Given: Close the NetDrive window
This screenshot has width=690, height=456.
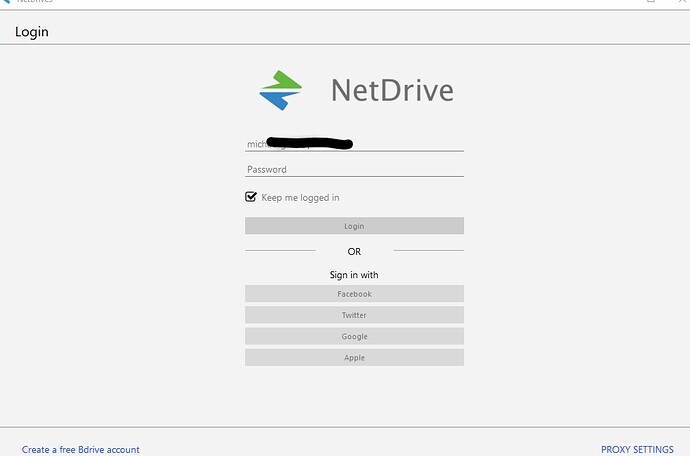Looking at the screenshot, I should coord(683,1).
